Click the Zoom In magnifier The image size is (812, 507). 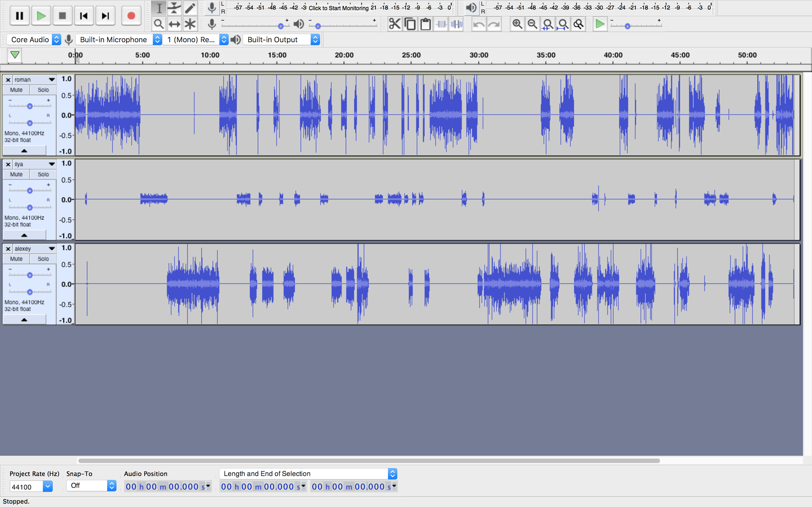(517, 24)
